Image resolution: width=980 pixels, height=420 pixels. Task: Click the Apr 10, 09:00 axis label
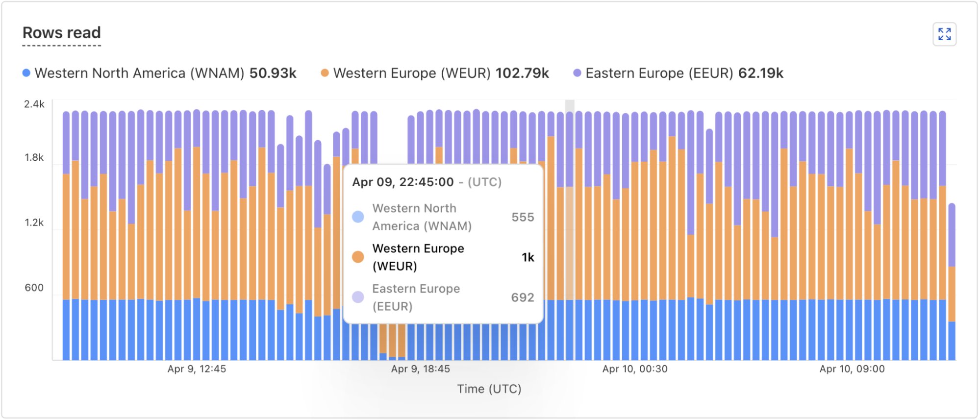point(852,369)
